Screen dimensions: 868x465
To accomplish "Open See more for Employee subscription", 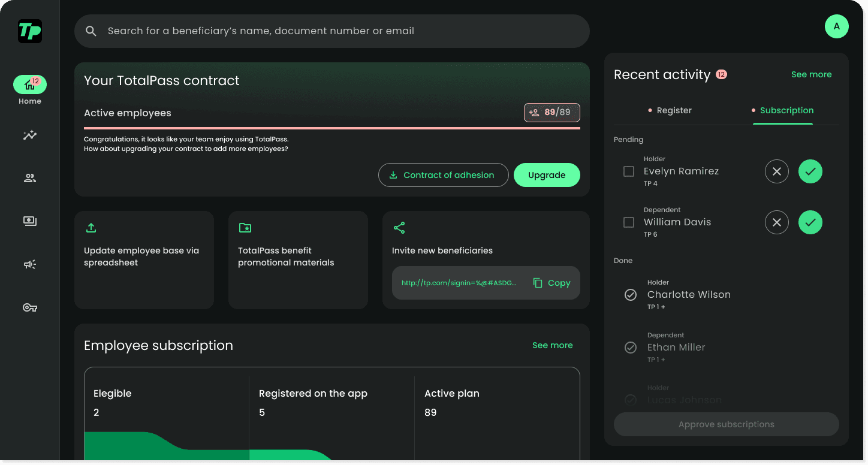I will [x=552, y=345].
